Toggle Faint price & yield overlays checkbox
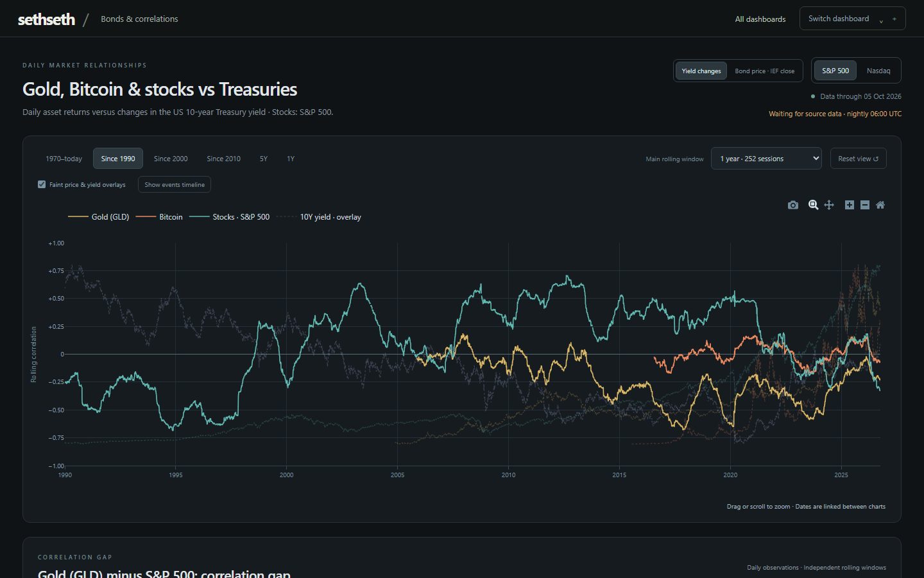The image size is (924, 578). tap(42, 184)
